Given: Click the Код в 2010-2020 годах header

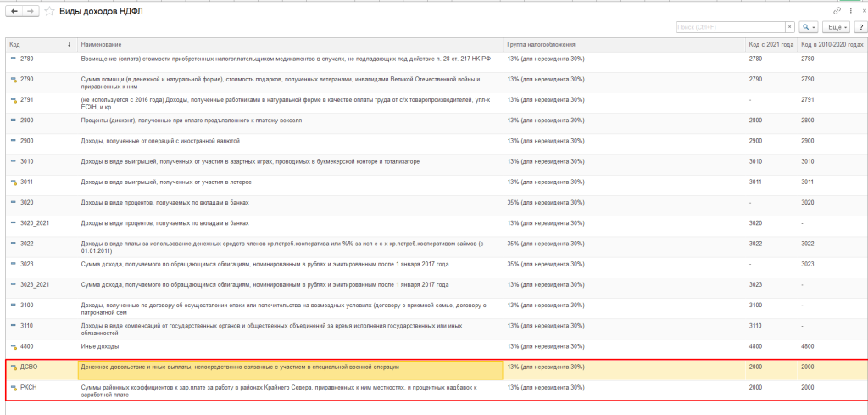Looking at the screenshot, I should (x=832, y=43).
